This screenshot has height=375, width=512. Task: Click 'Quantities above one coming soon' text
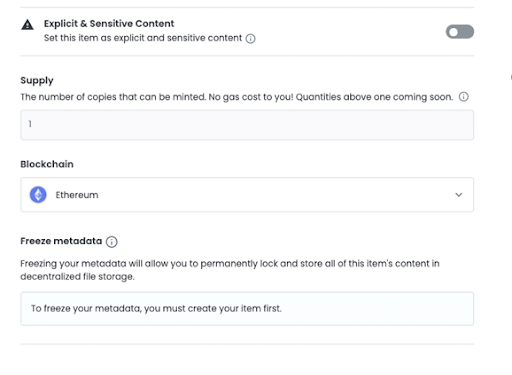374,97
